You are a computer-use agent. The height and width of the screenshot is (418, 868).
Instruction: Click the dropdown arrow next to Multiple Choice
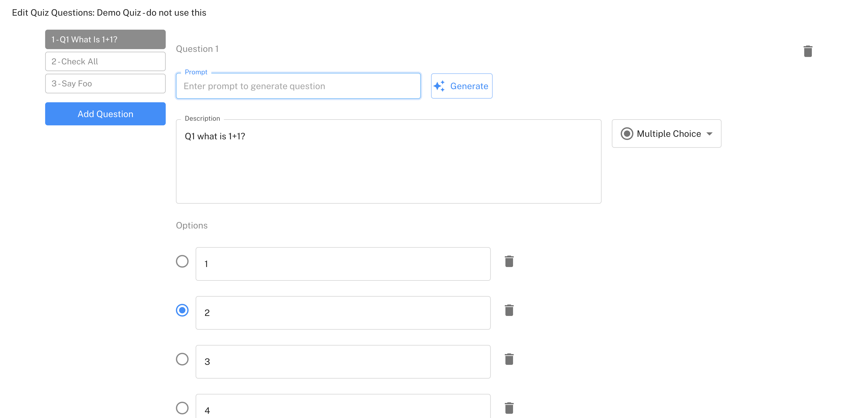[x=709, y=134]
